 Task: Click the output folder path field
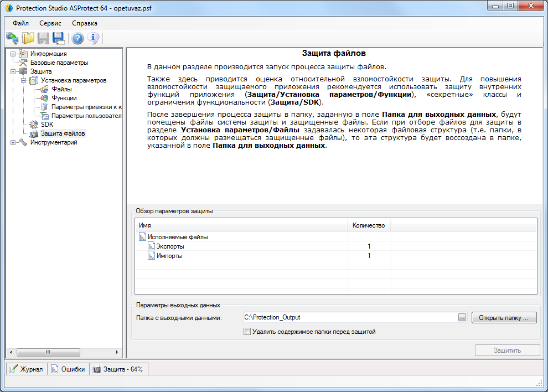click(350, 317)
